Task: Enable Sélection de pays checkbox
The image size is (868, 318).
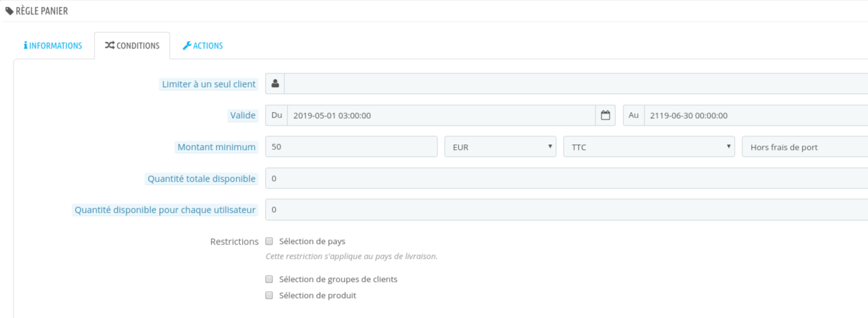Action: tap(269, 241)
